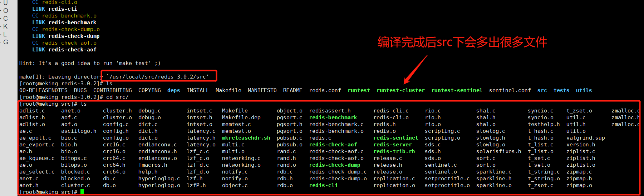Click the redis-check-dump executable name
The width and height of the screenshot is (644, 196).
pos(335,165)
